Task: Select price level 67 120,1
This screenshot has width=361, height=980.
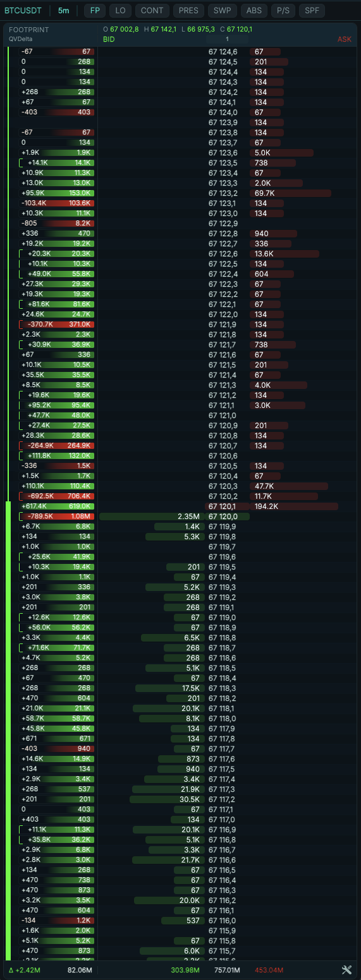Action: coord(223,506)
